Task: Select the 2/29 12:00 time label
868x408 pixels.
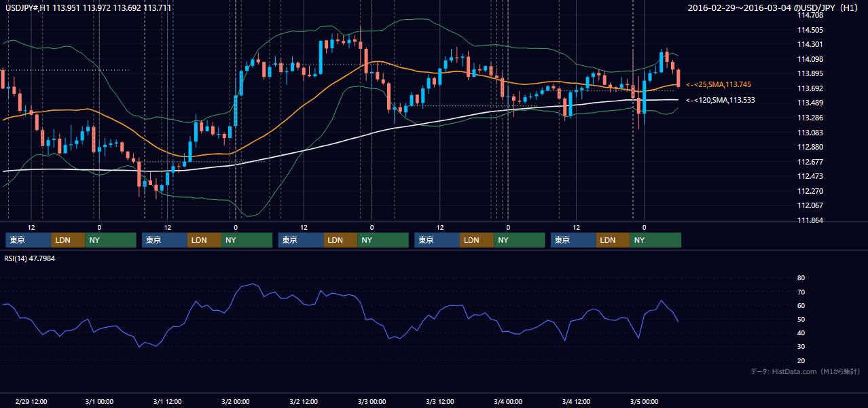Action: 31,402
